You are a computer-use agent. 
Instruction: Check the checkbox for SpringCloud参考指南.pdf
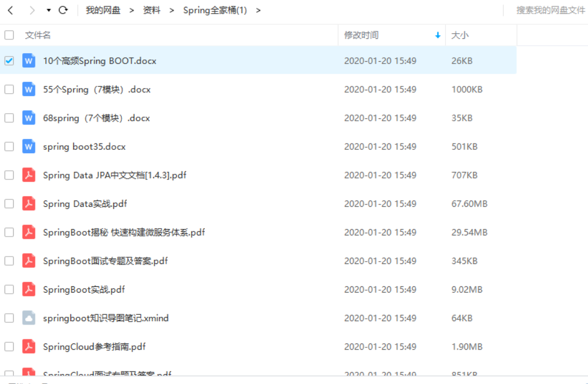click(9, 346)
